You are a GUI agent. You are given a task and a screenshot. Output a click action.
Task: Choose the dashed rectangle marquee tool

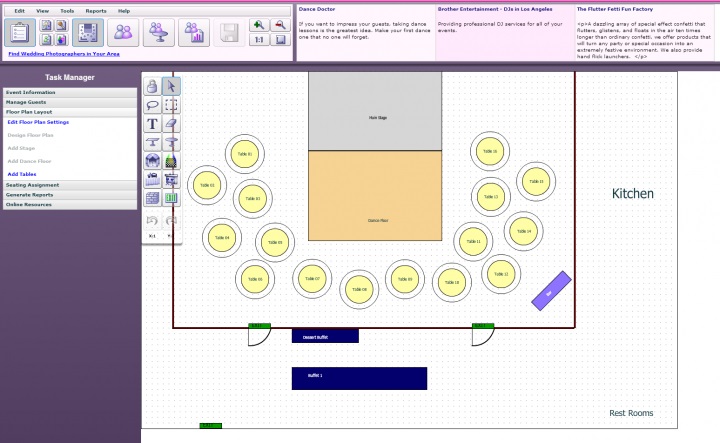[171, 105]
